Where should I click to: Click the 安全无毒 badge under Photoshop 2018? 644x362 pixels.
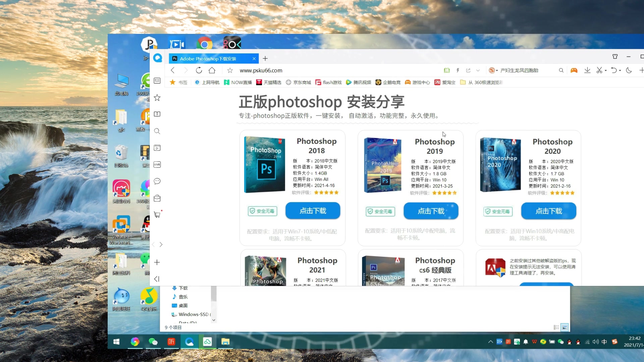coord(262,211)
